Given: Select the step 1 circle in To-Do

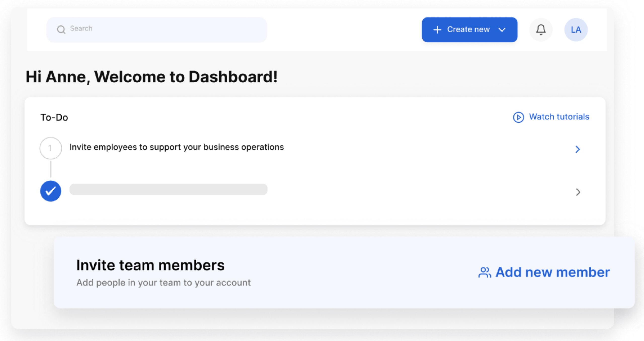Looking at the screenshot, I should 51,148.
